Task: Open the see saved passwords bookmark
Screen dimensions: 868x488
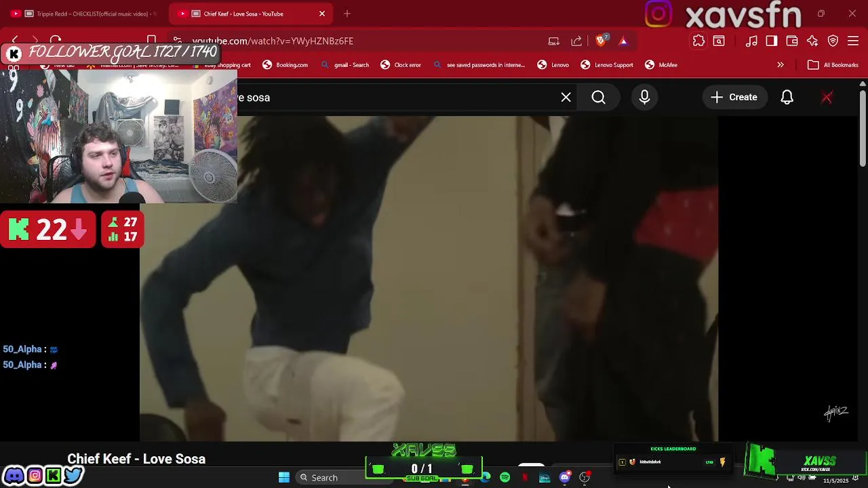Action: [479, 65]
